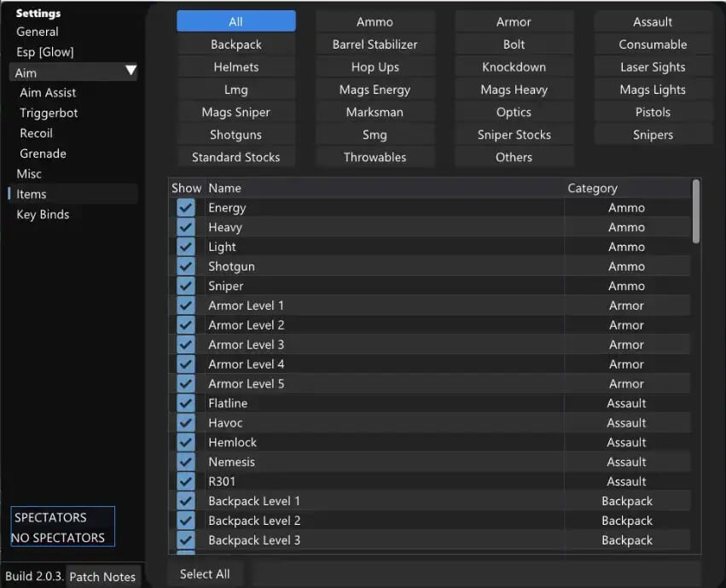Select the Recoil sub-item

tap(37, 133)
